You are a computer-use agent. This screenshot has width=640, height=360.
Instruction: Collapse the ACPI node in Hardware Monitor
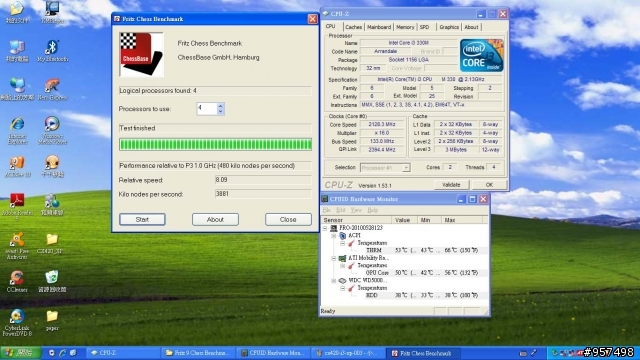pyautogui.click(x=334, y=236)
